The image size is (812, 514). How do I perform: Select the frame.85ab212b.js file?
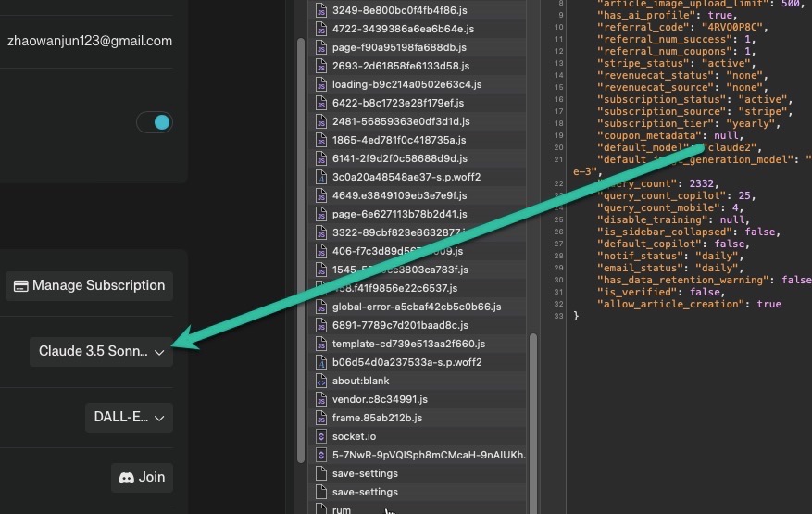click(x=377, y=418)
